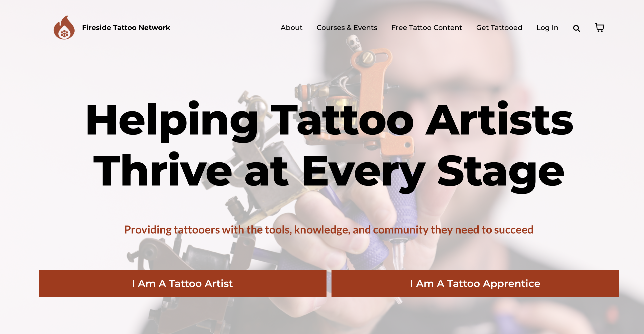This screenshot has width=644, height=334.
Task: Click the Log In link
Action: pos(547,27)
